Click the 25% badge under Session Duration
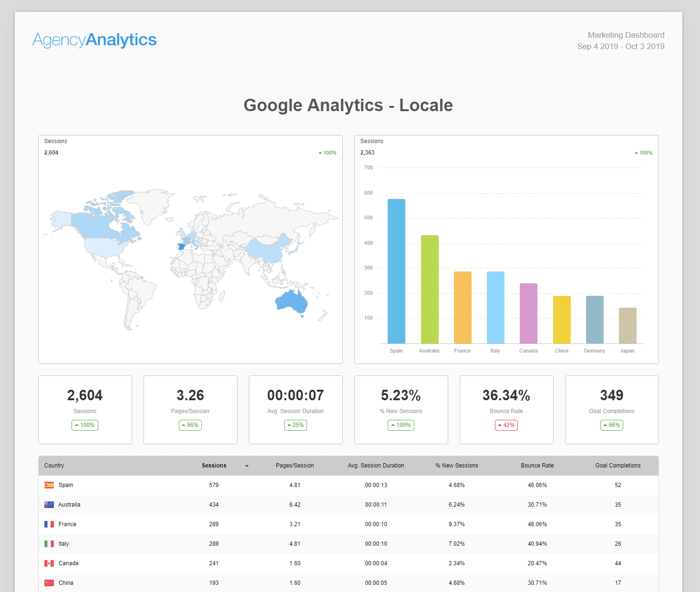The height and width of the screenshot is (592, 700). point(296,425)
